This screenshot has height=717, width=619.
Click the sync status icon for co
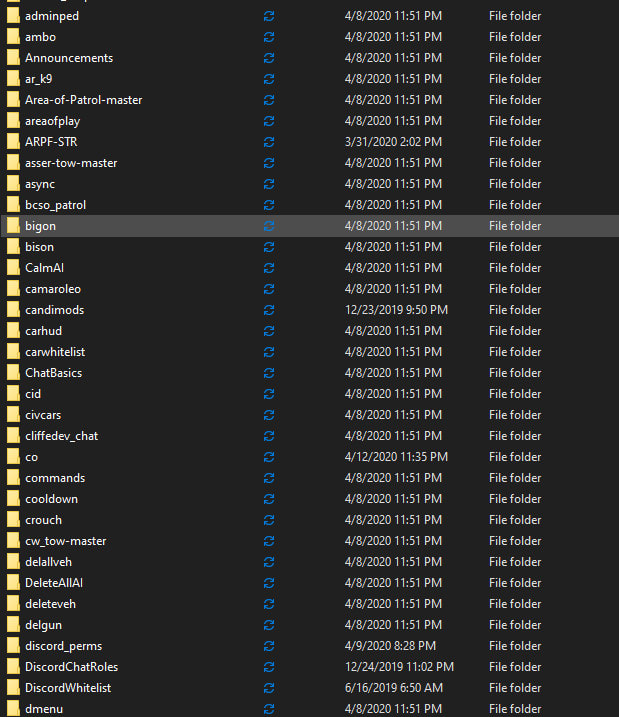pyautogui.click(x=269, y=457)
